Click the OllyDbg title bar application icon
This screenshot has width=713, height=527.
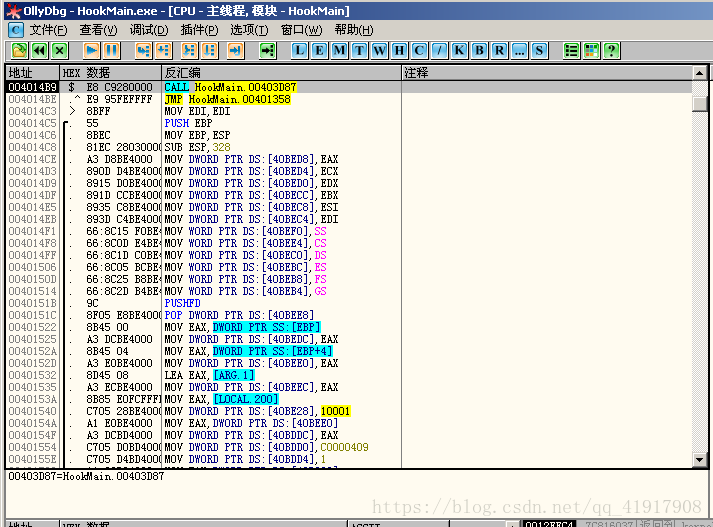tap(14, 10)
